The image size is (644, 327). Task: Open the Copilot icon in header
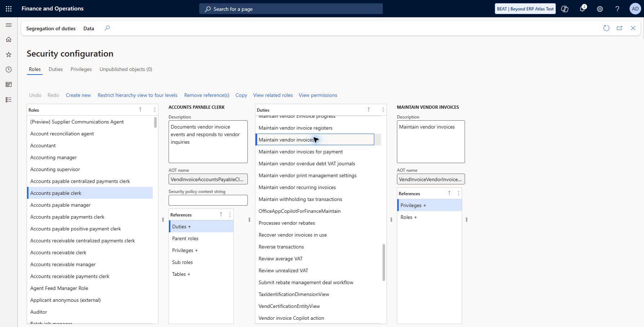[x=565, y=9]
